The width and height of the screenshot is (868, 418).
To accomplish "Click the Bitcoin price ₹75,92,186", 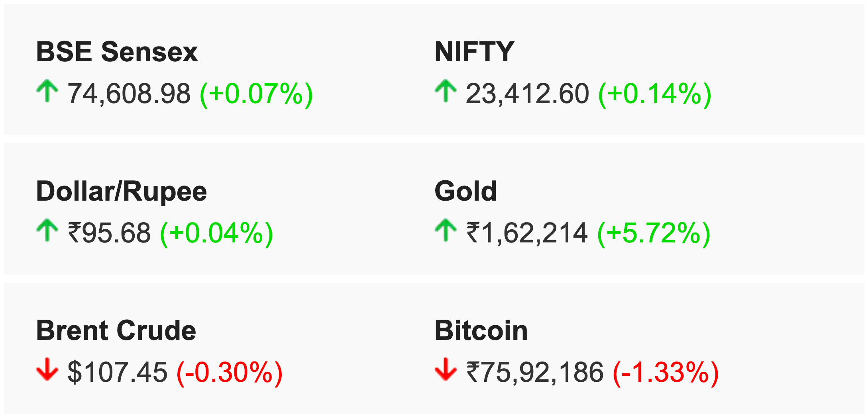I will pos(535,373).
